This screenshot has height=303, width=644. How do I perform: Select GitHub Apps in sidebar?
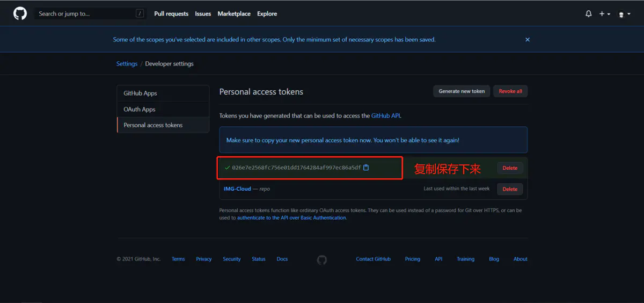coord(163,93)
